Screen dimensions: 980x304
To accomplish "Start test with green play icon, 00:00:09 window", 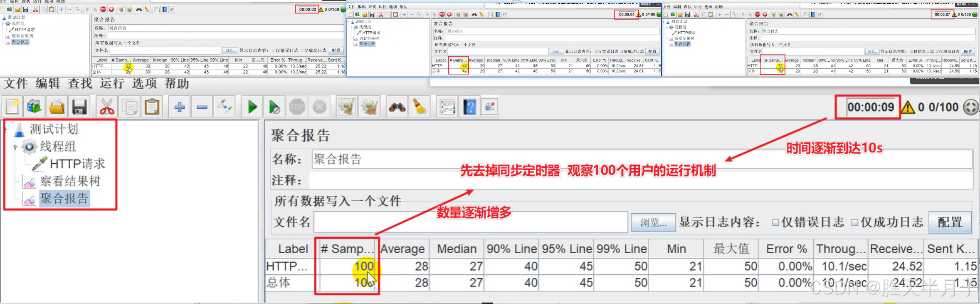I will [252, 107].
